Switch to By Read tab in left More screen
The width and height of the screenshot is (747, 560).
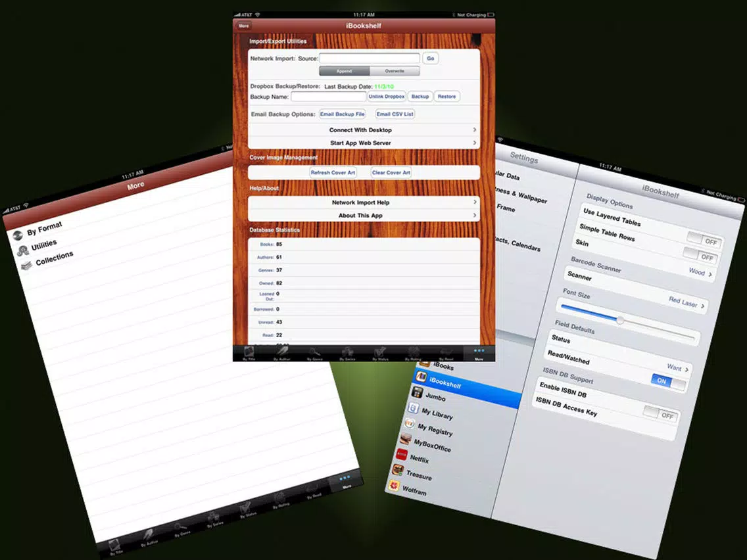(x=313, y=492)
